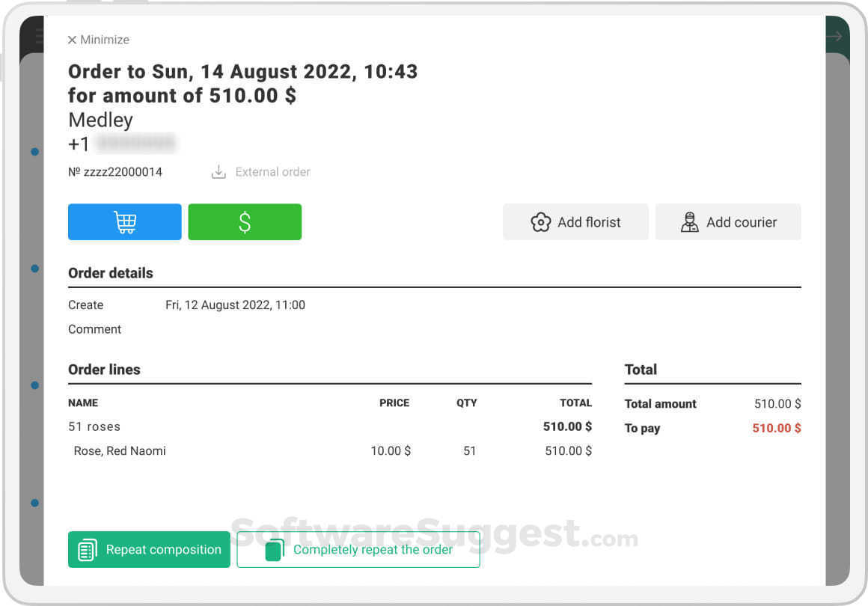Select the Rose, Red Naomi item row
Image resolution: width=868 pixels, height=606 pixels.
click(x=120, y=451)
